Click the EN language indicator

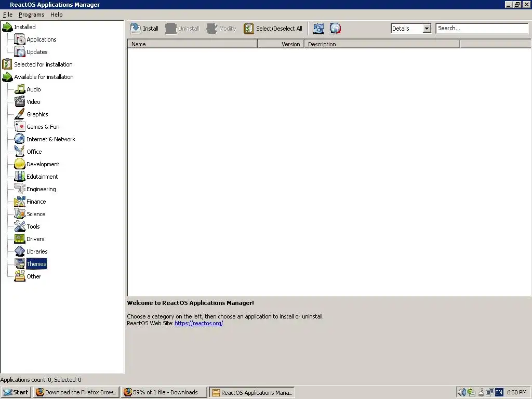click(499, 392)
